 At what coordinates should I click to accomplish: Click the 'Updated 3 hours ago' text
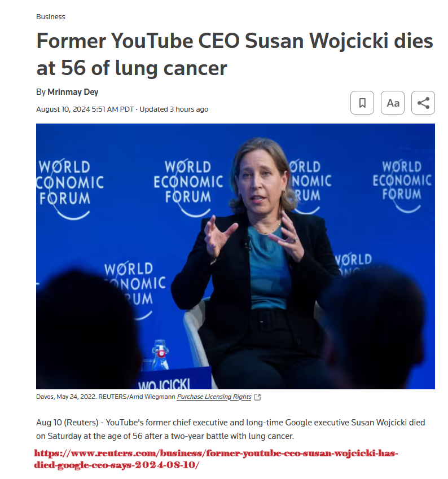pos(174,109)
